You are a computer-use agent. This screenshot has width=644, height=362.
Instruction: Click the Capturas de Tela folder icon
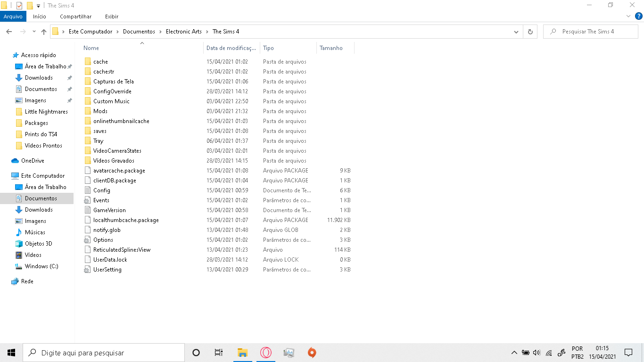88,82
